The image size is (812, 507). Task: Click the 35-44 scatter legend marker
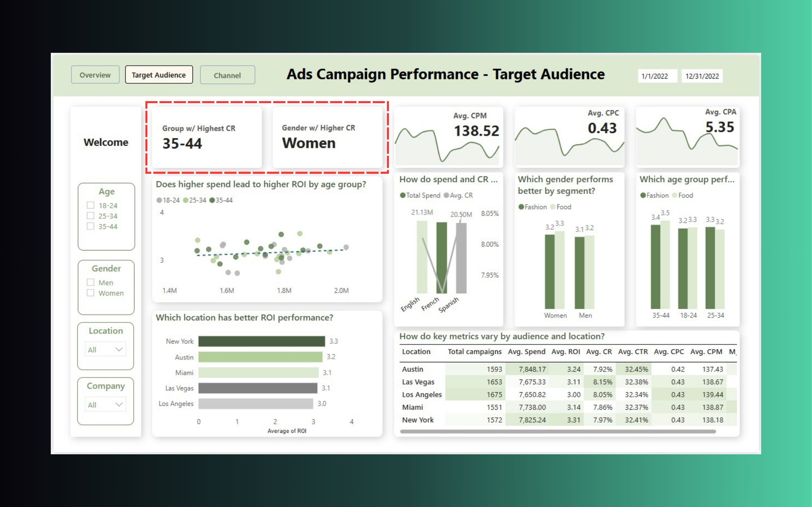[x=212, y=200]
